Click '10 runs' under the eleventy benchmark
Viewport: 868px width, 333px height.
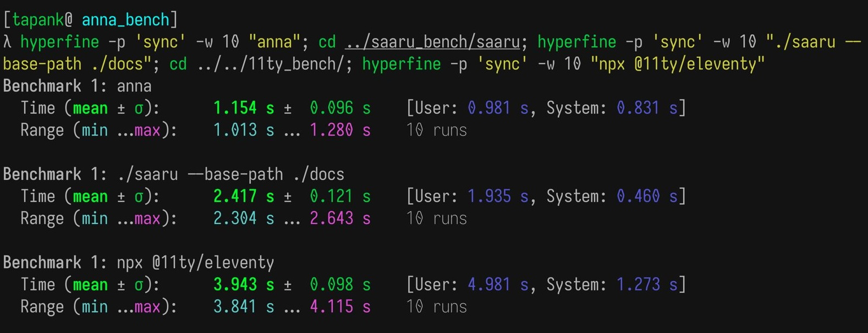[x=437, y=307]
